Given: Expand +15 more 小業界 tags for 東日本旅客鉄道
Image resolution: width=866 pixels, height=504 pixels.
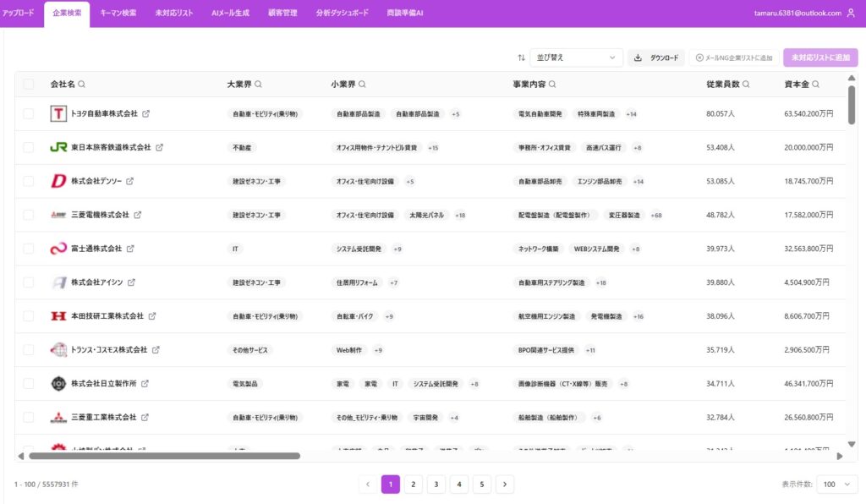Looking at the screenshot, I should pyautogui.click(x=433, y=148).
